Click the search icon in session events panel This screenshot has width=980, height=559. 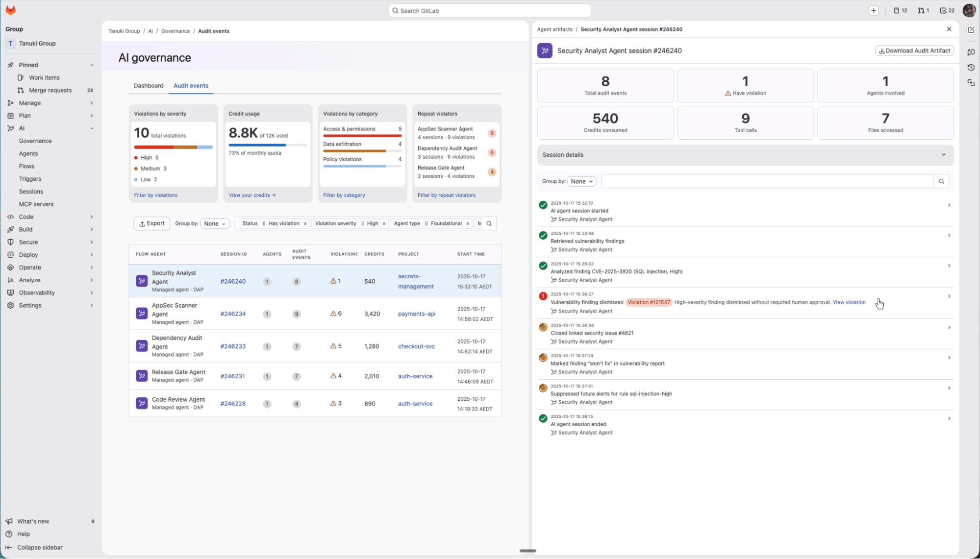(941, 181)
